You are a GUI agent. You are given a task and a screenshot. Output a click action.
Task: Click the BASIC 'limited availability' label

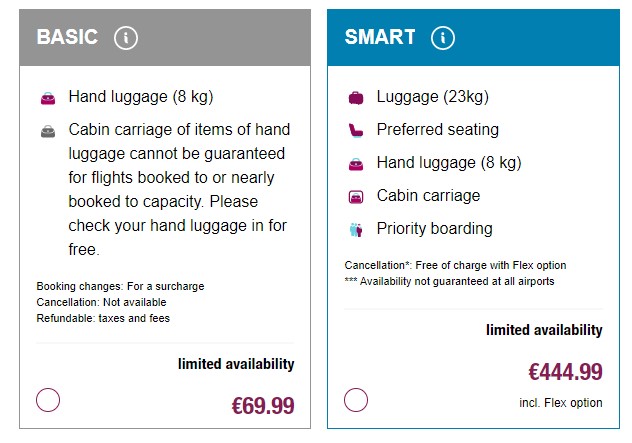point(236,364)
